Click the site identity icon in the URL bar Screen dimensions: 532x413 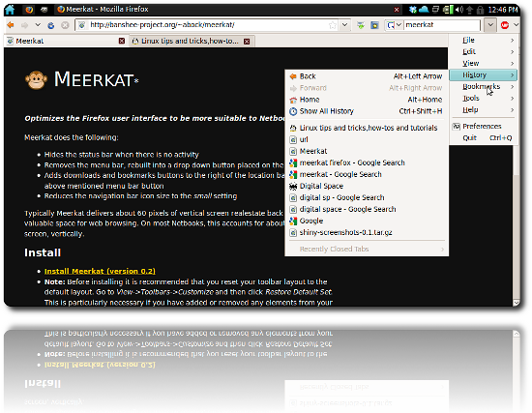[82, 25]
